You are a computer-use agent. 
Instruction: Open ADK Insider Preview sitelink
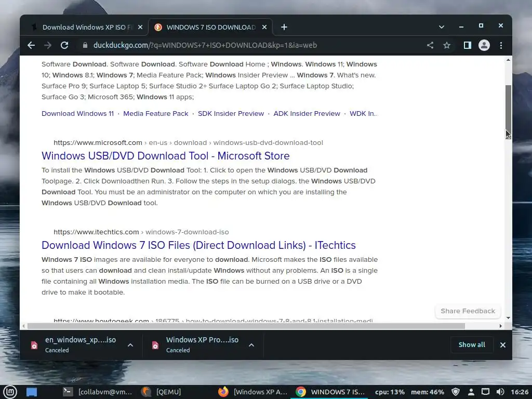(x=307, y=113)
